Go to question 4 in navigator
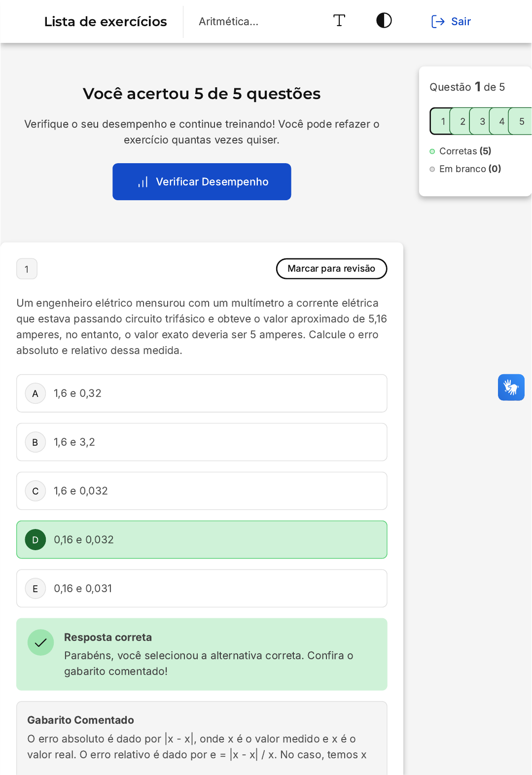 point(501,121)
